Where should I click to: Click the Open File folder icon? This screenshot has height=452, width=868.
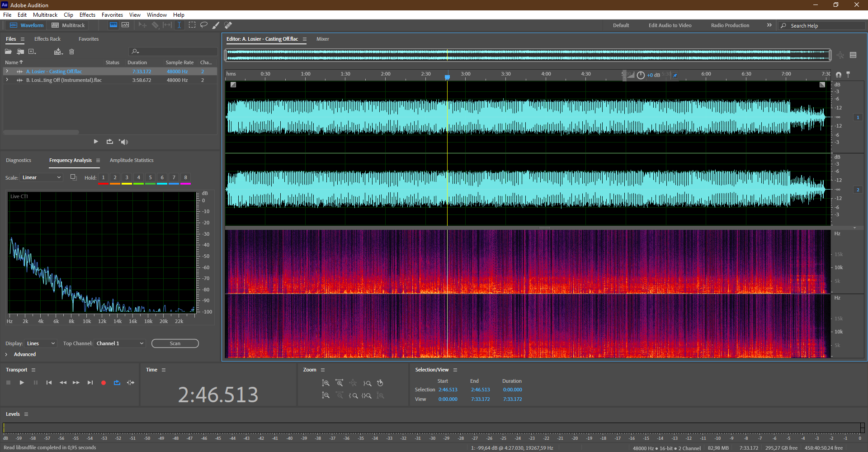[9, 52]
